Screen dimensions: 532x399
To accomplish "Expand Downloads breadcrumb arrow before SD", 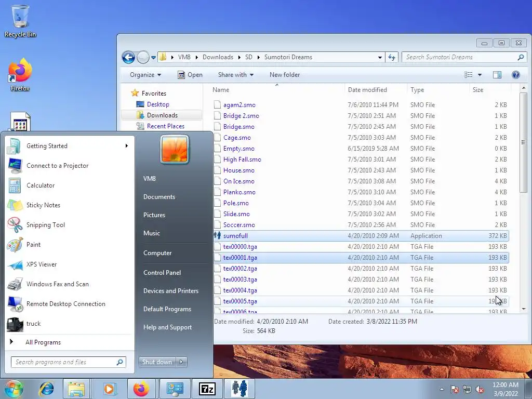I will (x=240, y=57).
